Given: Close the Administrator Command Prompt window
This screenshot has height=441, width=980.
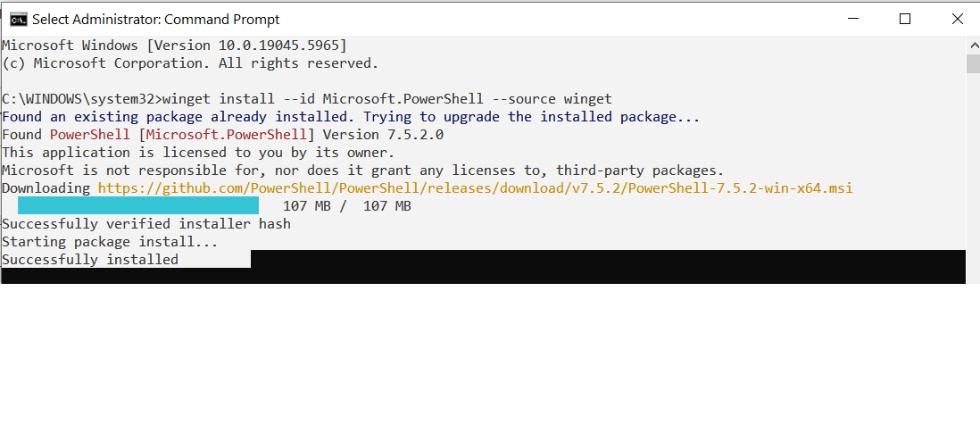Looking at the screenshot, I should click(957, 19).
